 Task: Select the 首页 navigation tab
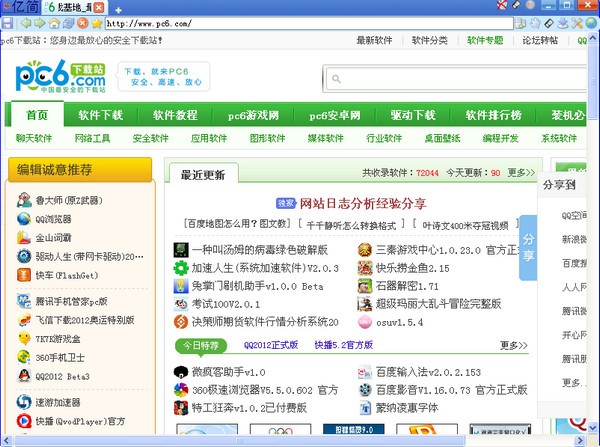tap(37, 114)
